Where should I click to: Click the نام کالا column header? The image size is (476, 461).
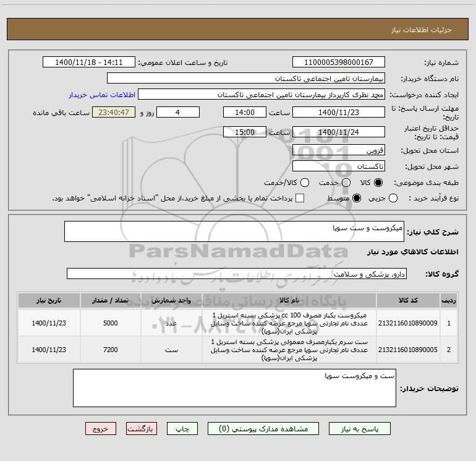point(289,300)
